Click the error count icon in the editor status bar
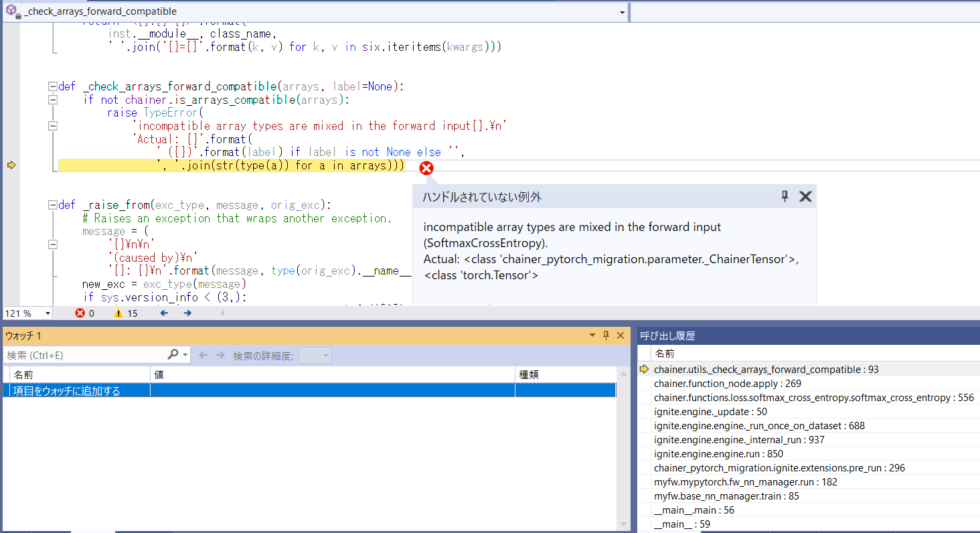 80,313
